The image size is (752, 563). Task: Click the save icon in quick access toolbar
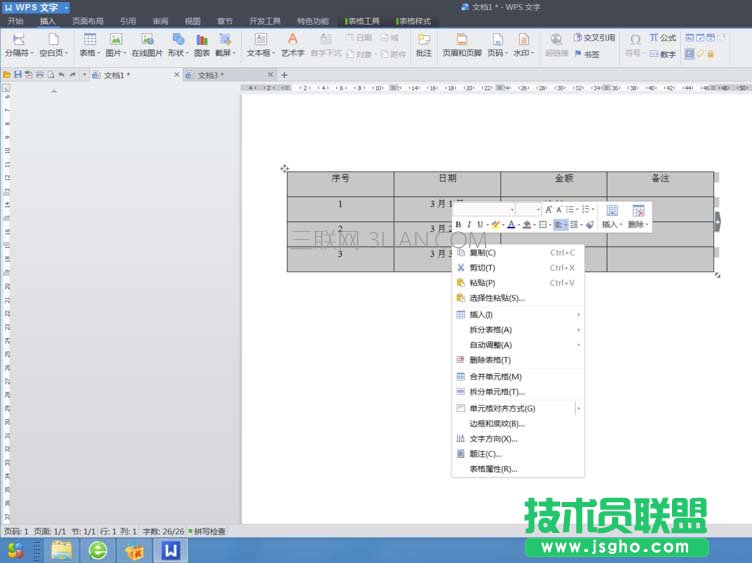tap(18, 75)
